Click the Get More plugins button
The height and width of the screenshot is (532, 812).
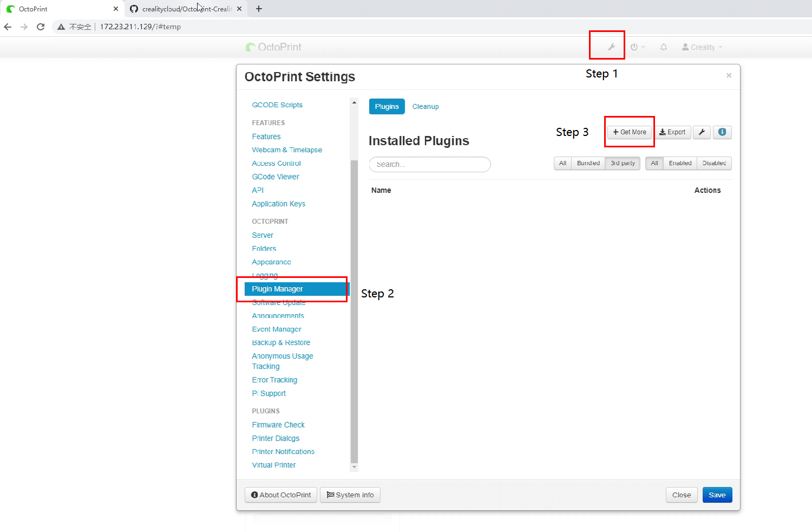(x=630, y=132)
